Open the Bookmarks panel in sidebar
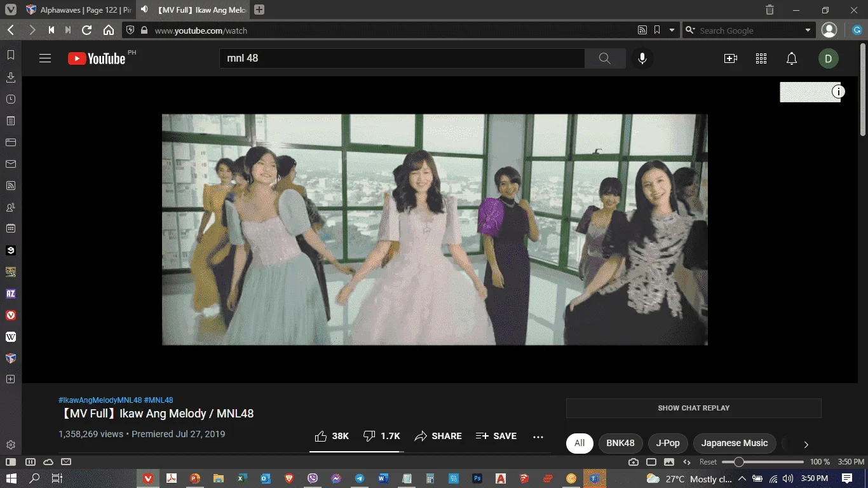Viewport: 868px width, 488px height. (x=11, y=55)
